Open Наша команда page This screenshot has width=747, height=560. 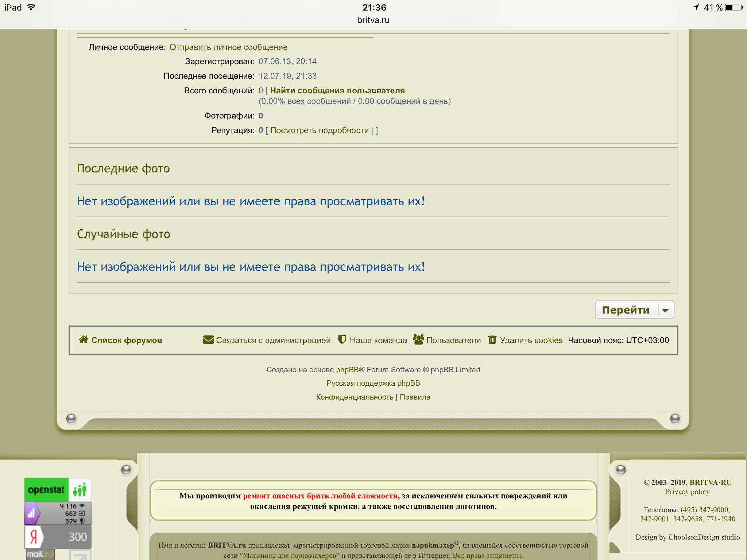(378, 340)
